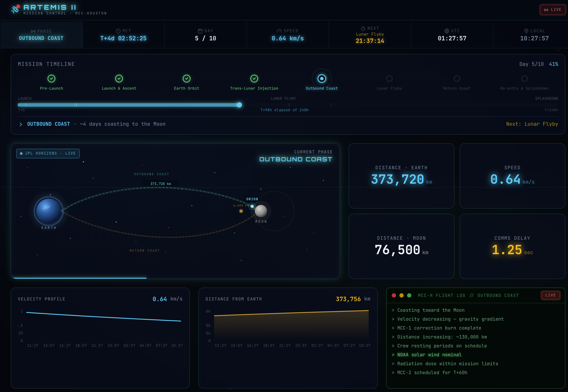The width and height of the screenshot is (568, 392).
Task: Click the JPL Horizons Live badge
Action: [48, 154]
